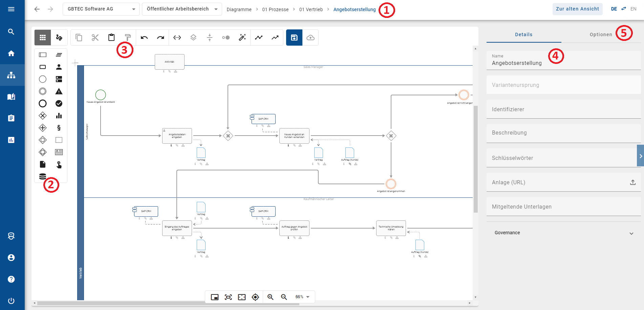Open the 66% zoom level dropdown
Image resolution: width=644 pixels, height=310 pixels.
[302, 297]
